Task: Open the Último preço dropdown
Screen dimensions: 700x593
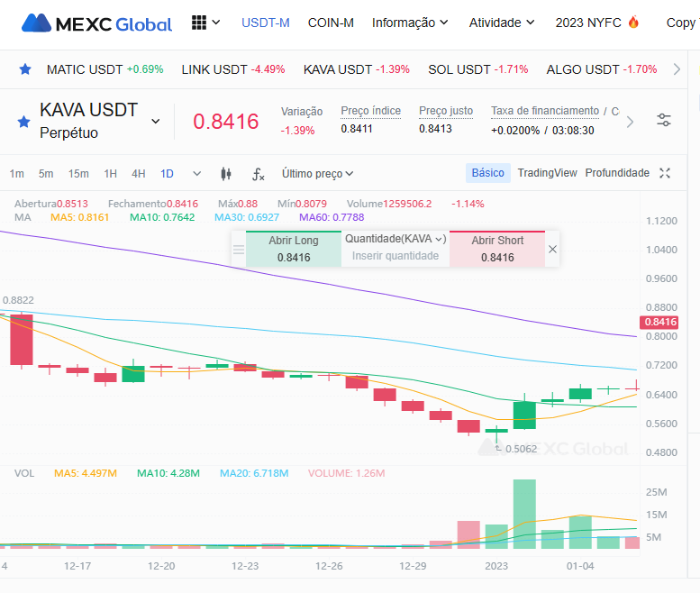Action: pyautogui.click(x=317, y=174)
